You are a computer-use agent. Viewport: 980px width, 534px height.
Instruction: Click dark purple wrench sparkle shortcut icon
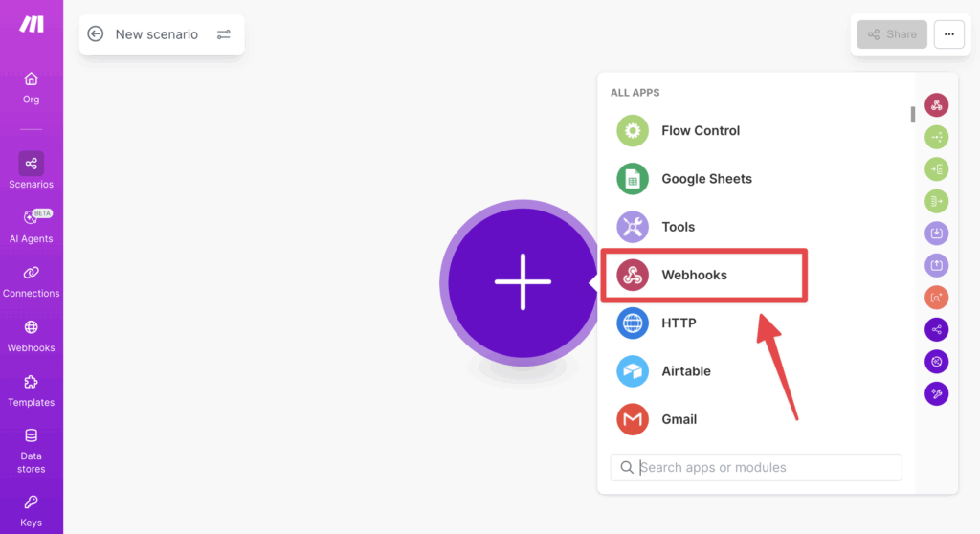936,394
